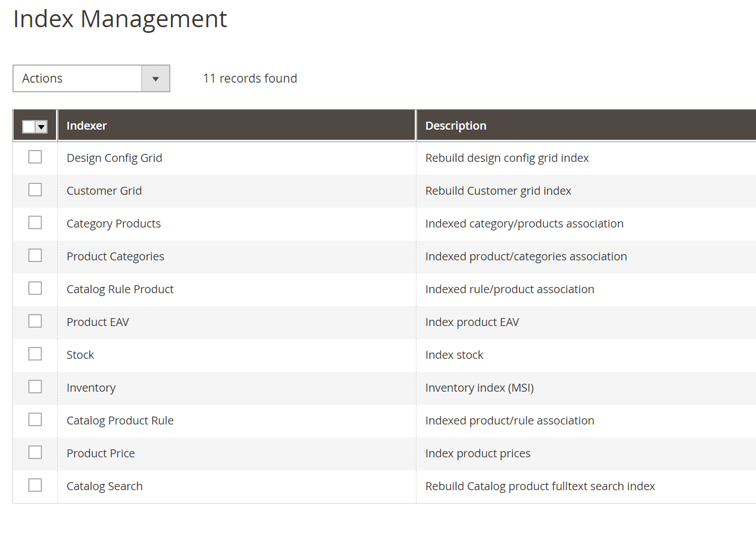The width and height of the screenshot is (756, 536).
Task: Click the Description column header
Action: point(456,126)
